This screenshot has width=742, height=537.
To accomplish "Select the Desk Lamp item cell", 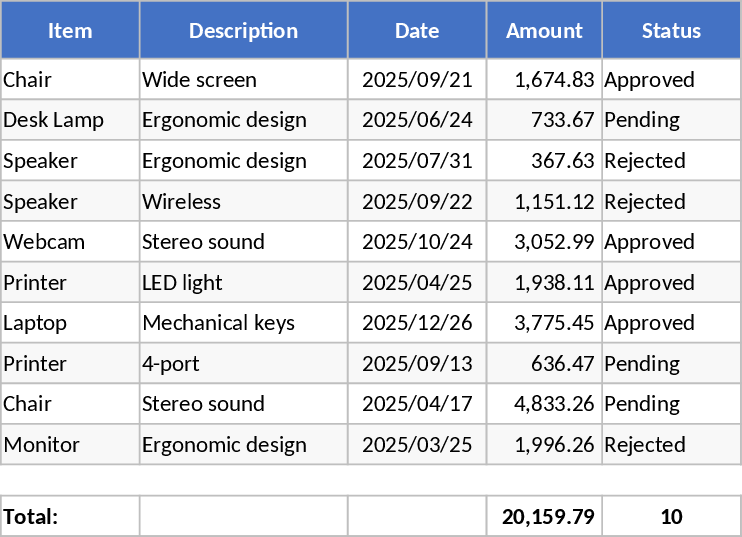I will 70,120.
